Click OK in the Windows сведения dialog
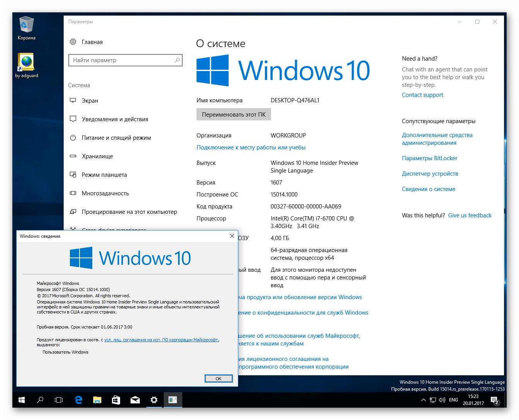The height and width of the screenshot is (420, 519). (x=219, y=378)
